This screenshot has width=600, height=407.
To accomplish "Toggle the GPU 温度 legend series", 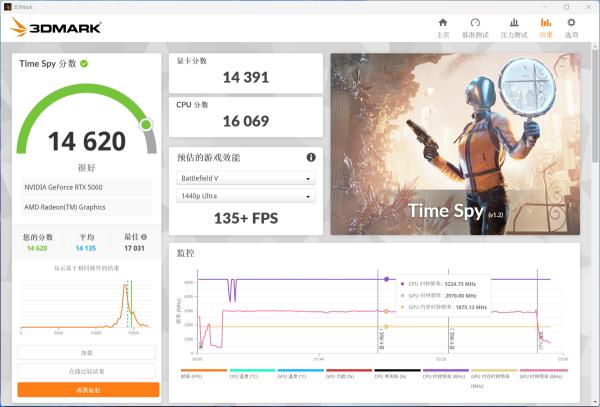I will 301,374.
